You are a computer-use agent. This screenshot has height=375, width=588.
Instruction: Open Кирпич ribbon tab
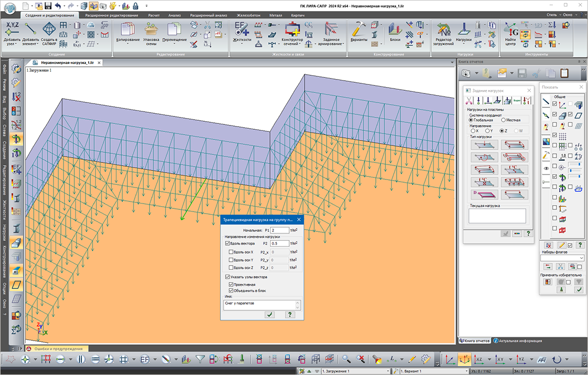[297, 15]
